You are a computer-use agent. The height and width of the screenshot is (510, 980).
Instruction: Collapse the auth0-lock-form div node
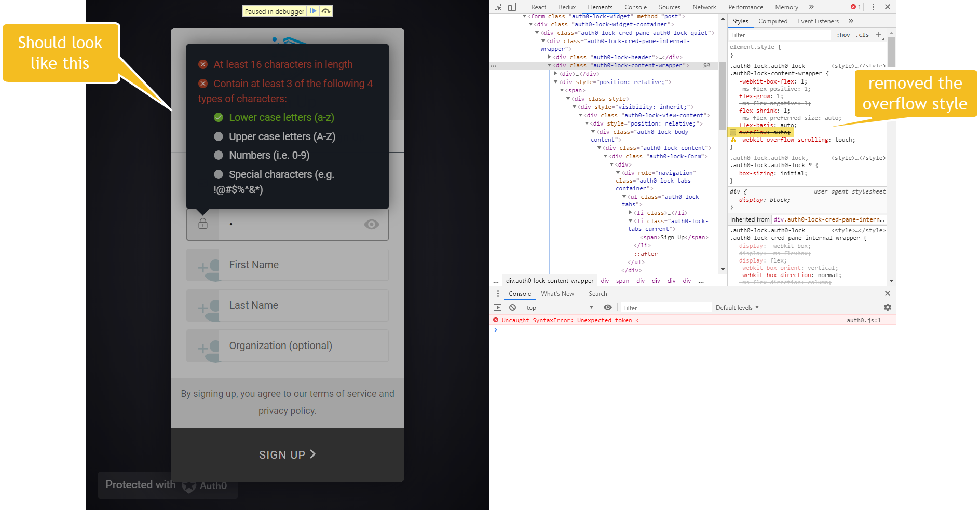606,156
